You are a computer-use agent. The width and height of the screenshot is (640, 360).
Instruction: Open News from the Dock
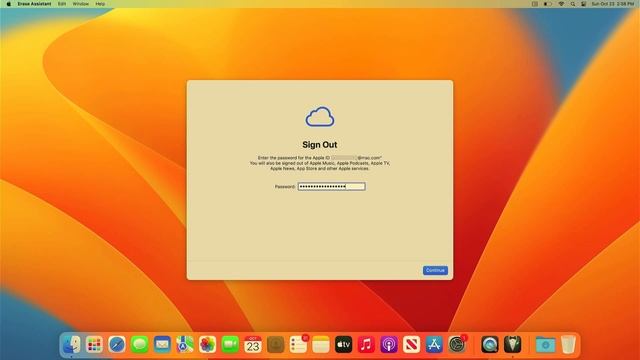click(411, 344)
